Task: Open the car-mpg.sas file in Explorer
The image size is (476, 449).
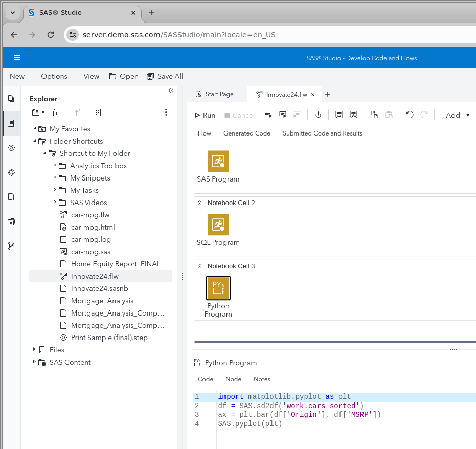Action: (90, 252)
